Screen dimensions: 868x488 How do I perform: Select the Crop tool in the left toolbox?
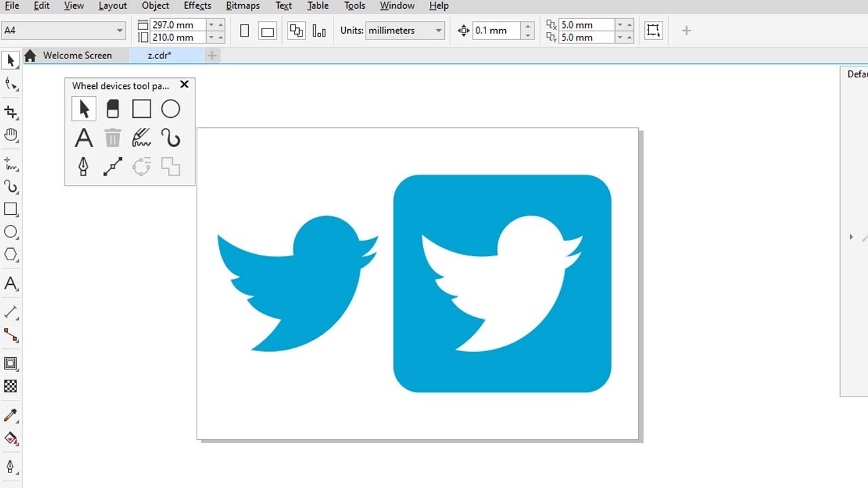tap(10, 112)
